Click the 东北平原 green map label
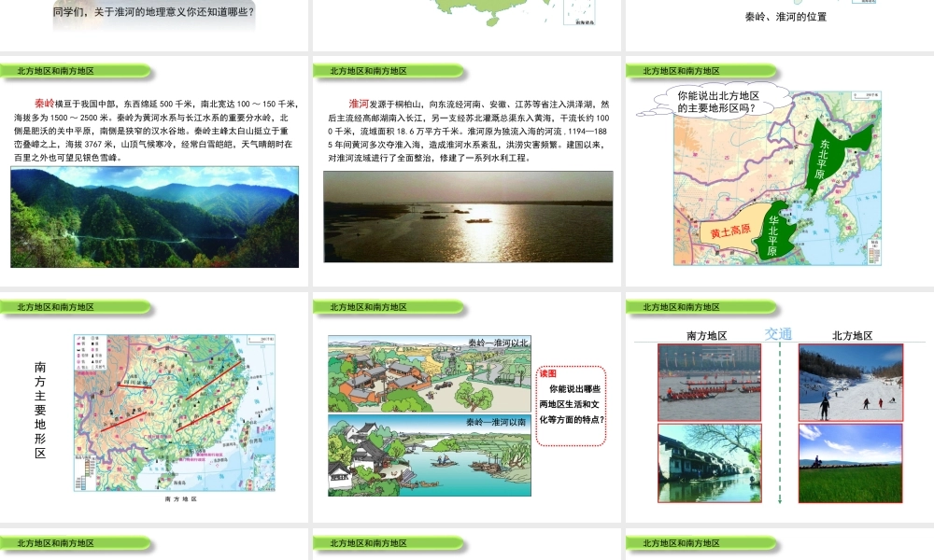Screen dimensions: 934x560 coord(823,159)
